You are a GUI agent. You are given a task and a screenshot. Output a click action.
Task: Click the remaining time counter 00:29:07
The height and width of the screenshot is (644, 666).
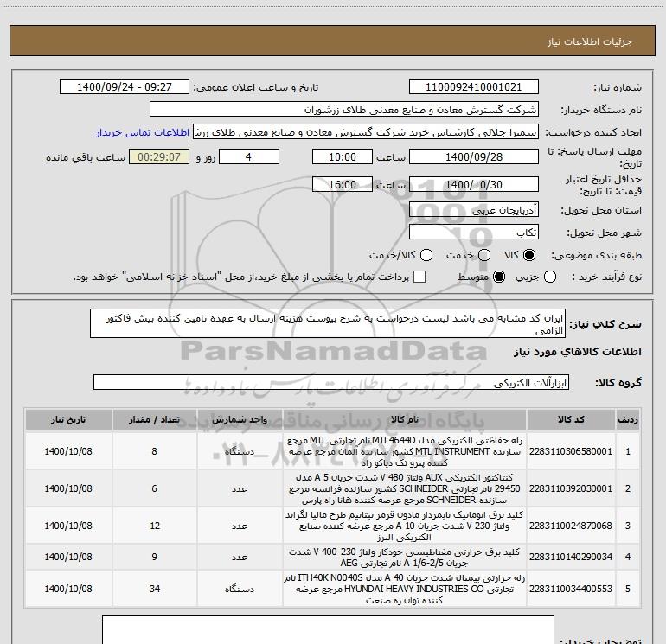(159, 156)
